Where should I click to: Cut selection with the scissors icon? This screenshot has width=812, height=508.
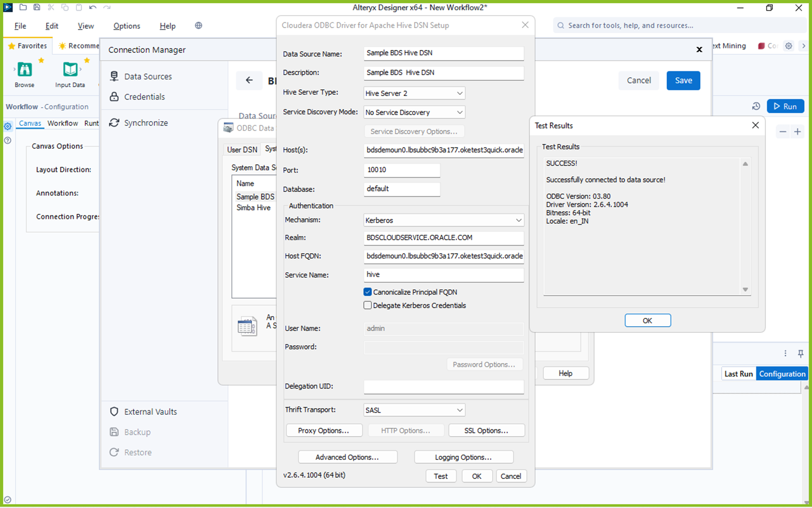51,7
